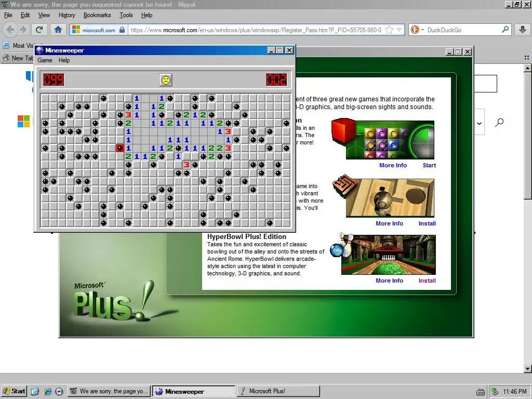
Task: Click More Info for the labyrinth game
Action: tap(389, 223)
